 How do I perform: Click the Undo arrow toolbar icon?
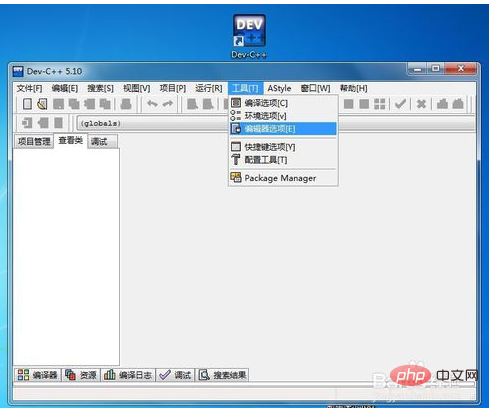click(152, 104)
